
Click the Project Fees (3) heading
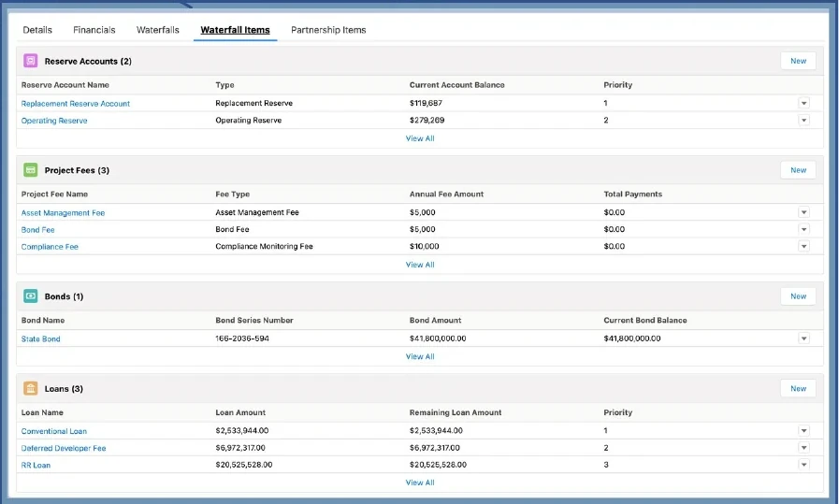77,171
